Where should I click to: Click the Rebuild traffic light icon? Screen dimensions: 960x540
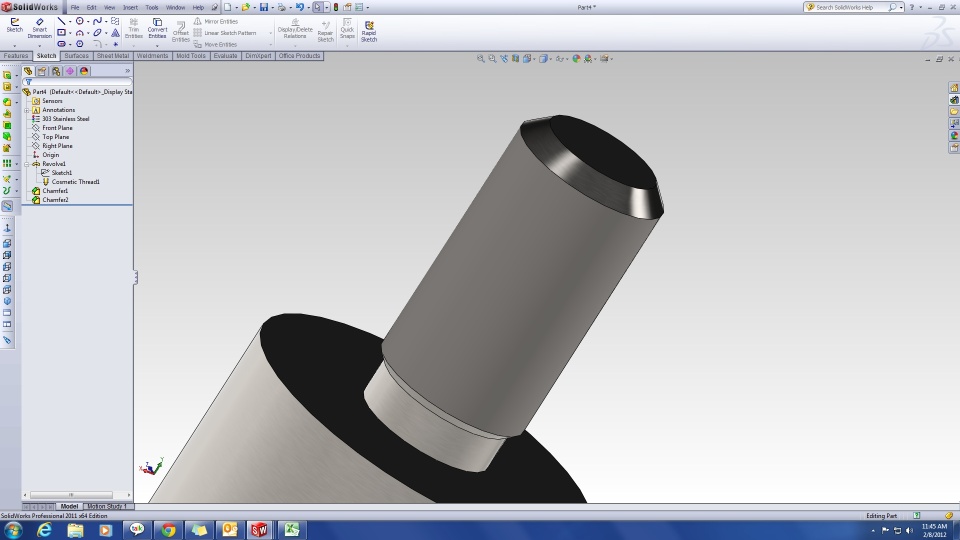click(x=336, y=7)
